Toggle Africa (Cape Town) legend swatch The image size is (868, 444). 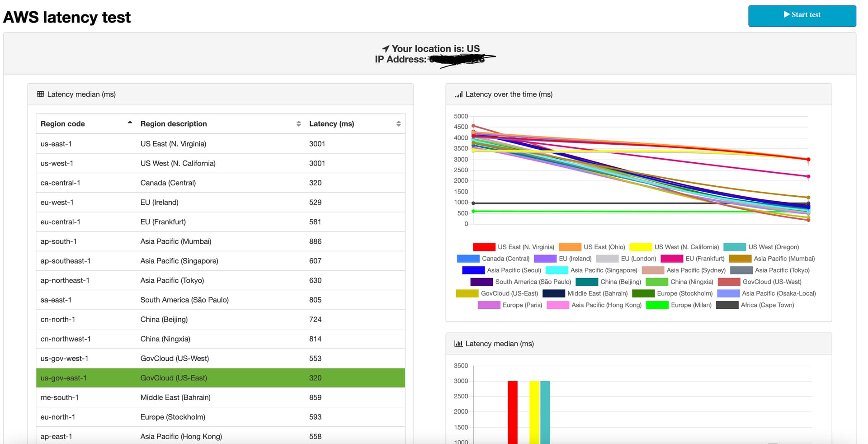click(x=727, y=305)
